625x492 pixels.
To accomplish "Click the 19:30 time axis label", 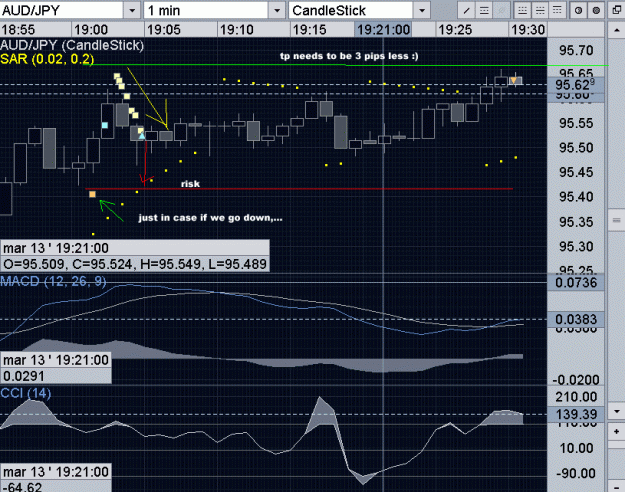I will (x=528, y=30).
